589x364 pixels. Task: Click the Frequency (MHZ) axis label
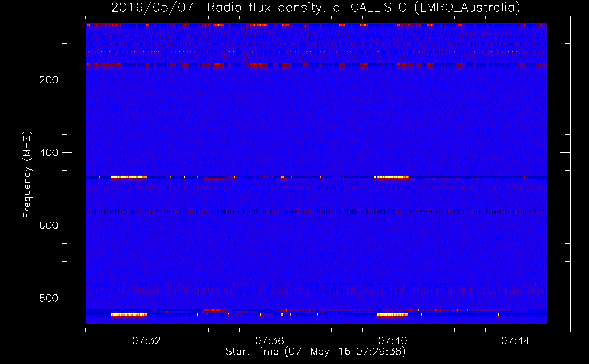[27, 174]
